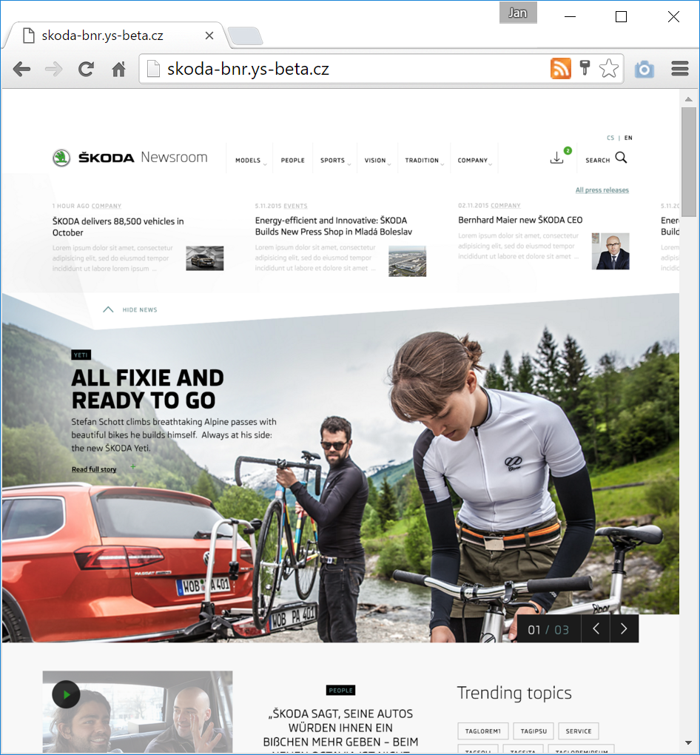Click the 01 / 03 slide counter
The height and width of the screenshot is (755, 700).
pyautogui.click(x=548, y=629)
